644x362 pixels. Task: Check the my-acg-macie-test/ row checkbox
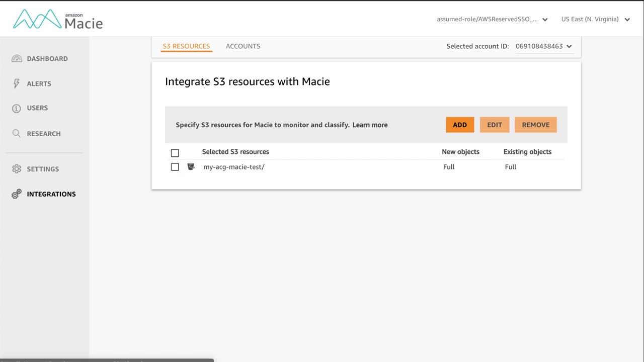point(175,167)
